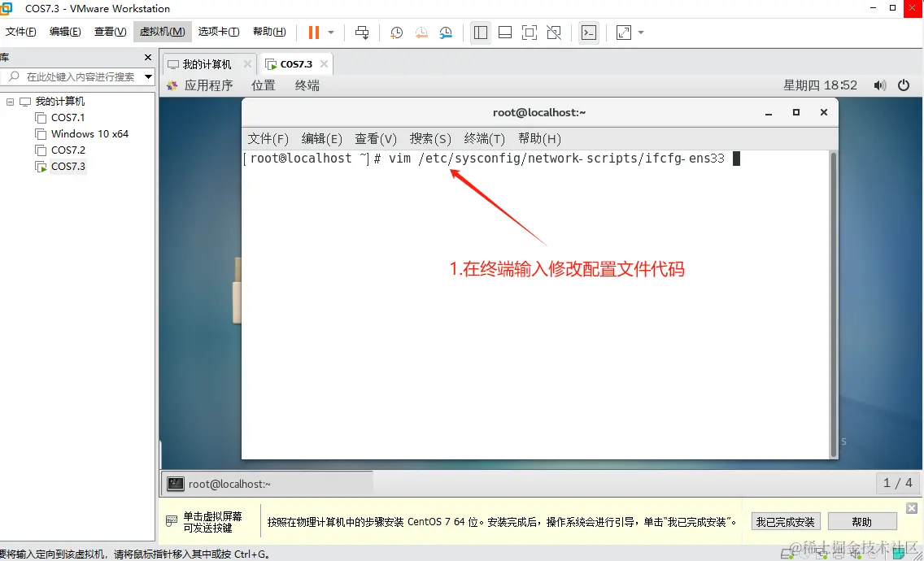Open the power options dropdown beside Pause
The image size is (924, 561).
click(331, 33)
